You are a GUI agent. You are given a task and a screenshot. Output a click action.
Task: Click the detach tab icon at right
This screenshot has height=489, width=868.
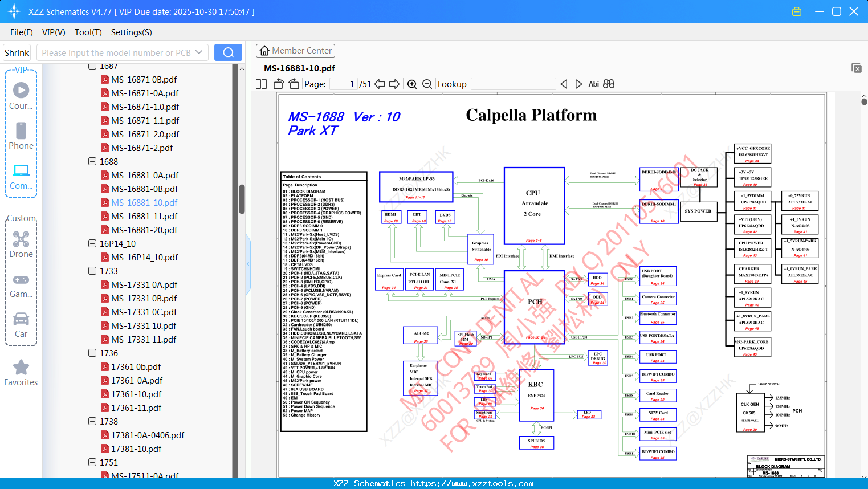click(857, 68)
